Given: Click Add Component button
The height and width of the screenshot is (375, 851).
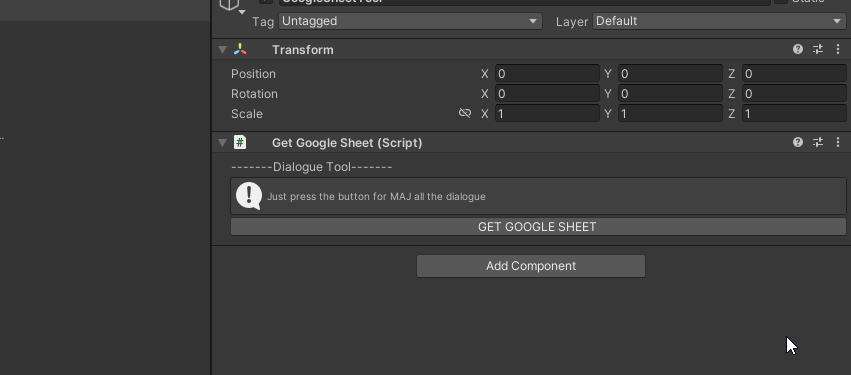Looking at the screenshot, I should [x=531, y=266].
